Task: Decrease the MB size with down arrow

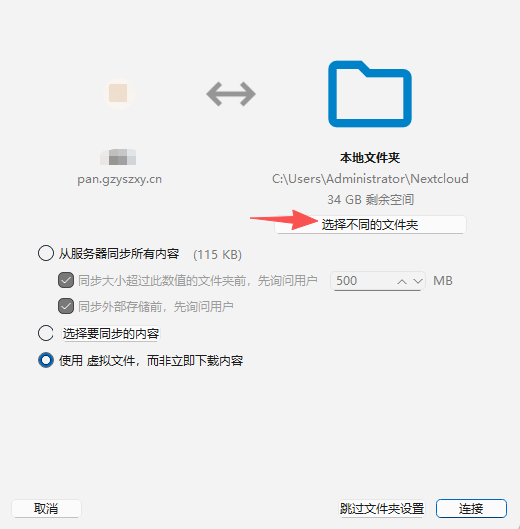Action: tap(418, 281)
